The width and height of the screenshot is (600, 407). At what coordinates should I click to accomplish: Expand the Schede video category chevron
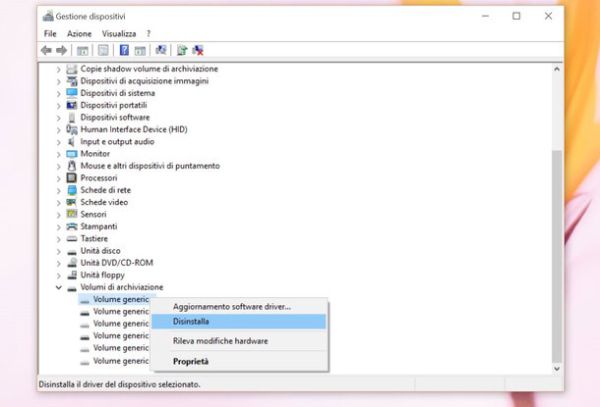[x=59, y=203]
